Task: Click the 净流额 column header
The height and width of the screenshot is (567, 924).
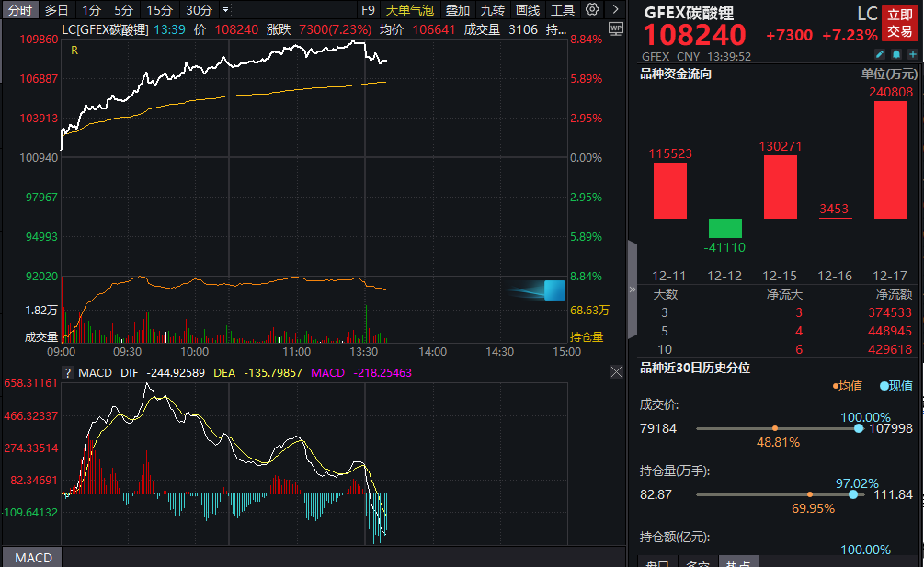Action: (894, 294)
